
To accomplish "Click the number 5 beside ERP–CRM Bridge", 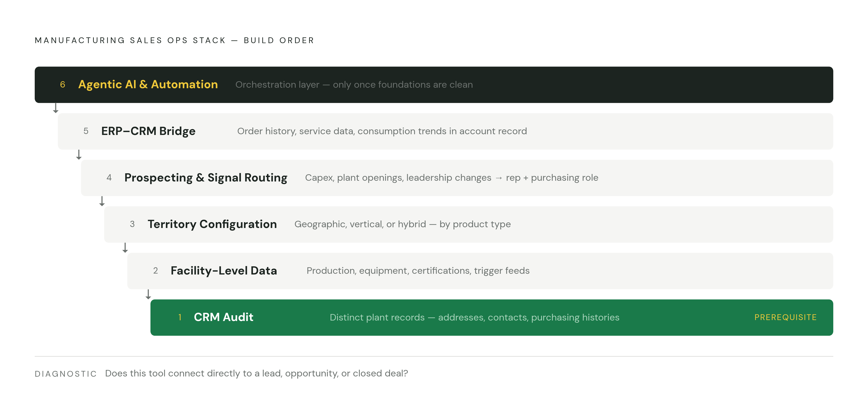I will click(86, 131).
